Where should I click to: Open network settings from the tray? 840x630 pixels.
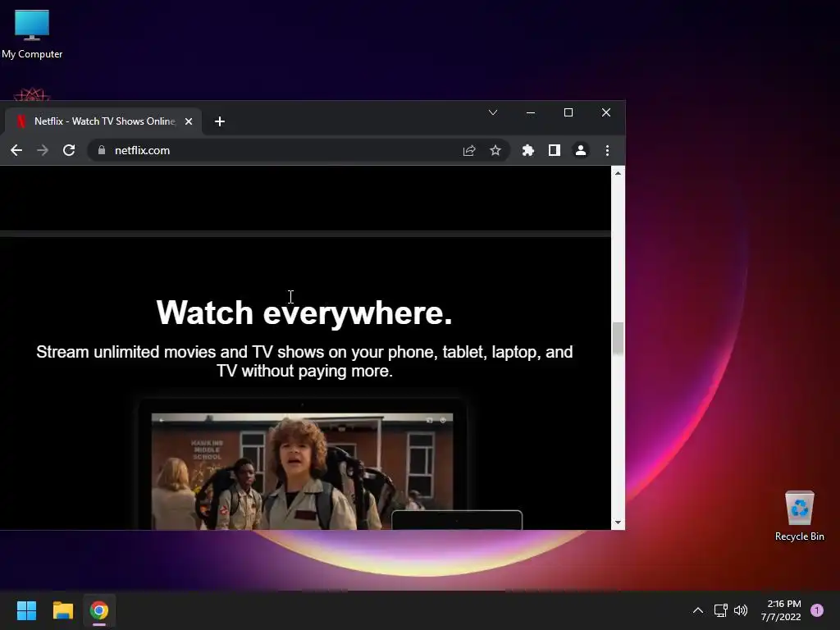(720, 610)
